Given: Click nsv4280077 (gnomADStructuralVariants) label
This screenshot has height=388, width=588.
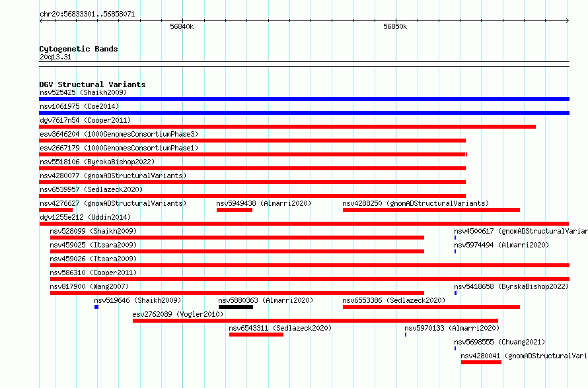Looking at the screenshot, I should coord(113,176).
